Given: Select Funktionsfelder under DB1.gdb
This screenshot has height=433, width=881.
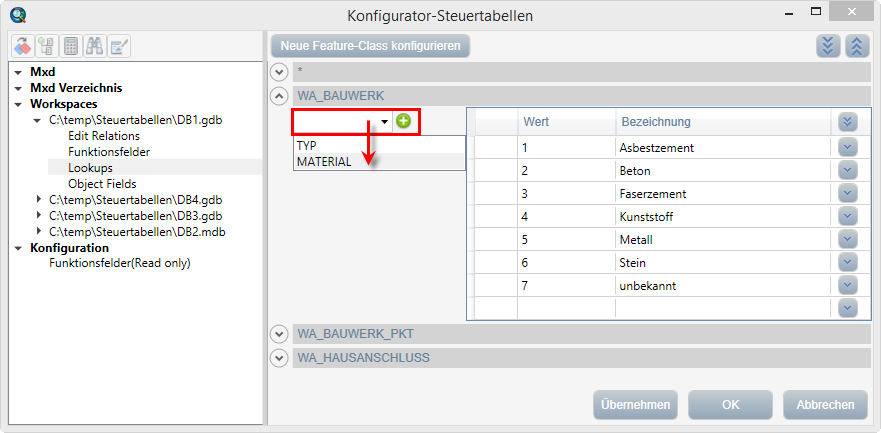Looking at the screenshot, I should [109, 152].
